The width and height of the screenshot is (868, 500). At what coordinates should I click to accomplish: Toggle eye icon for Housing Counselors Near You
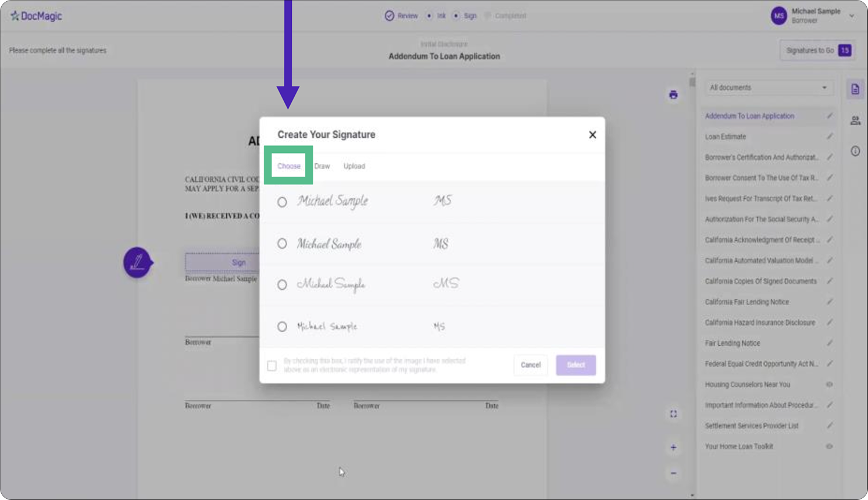tap(829, 384)
